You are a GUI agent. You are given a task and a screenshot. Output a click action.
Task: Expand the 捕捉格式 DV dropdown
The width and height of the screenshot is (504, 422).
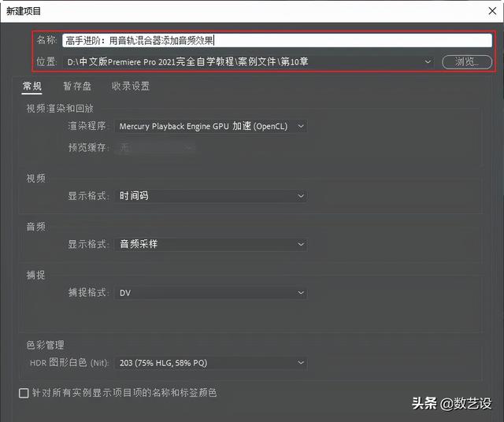click(x=209, y=293)
